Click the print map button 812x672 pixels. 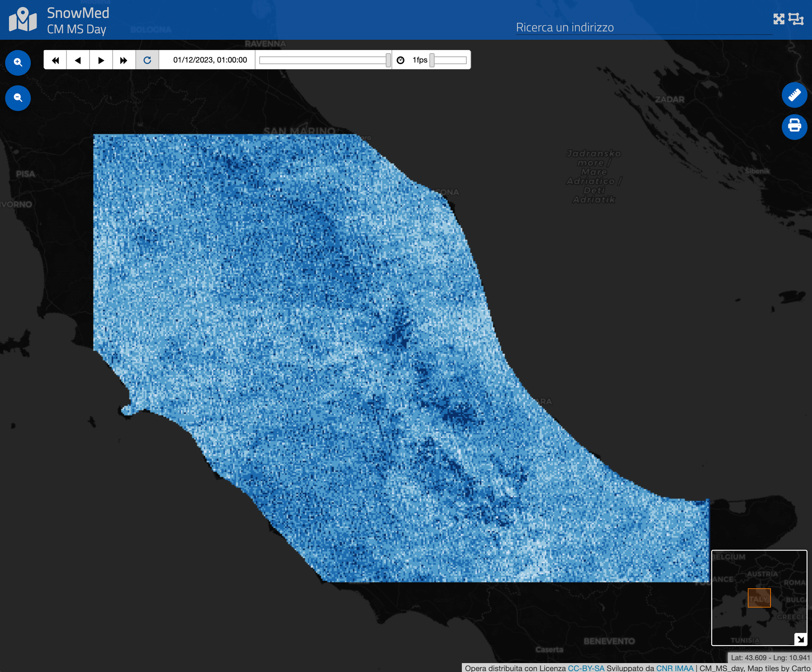tap(794, 127)
